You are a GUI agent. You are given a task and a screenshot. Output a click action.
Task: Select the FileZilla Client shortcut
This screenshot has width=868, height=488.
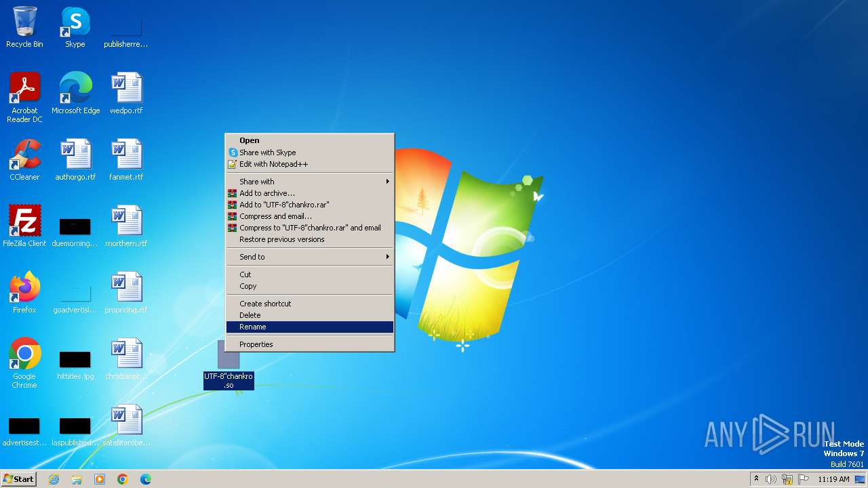[24, 226]
